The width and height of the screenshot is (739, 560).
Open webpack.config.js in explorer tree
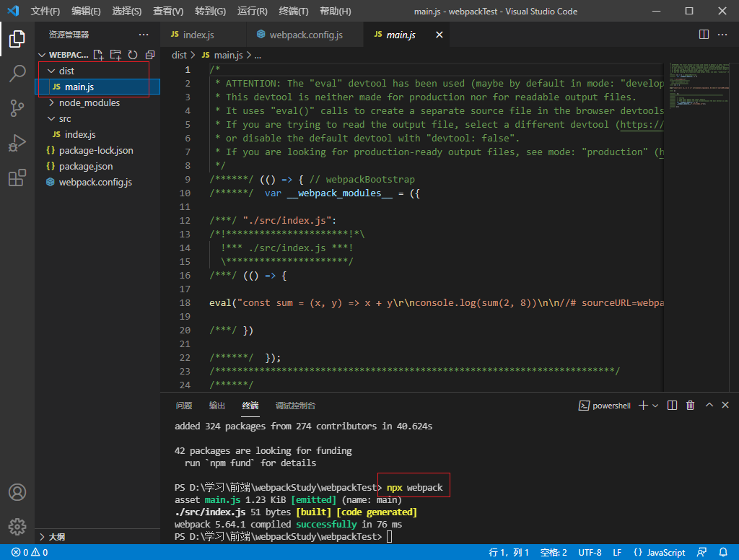click(x=98, y=182)
